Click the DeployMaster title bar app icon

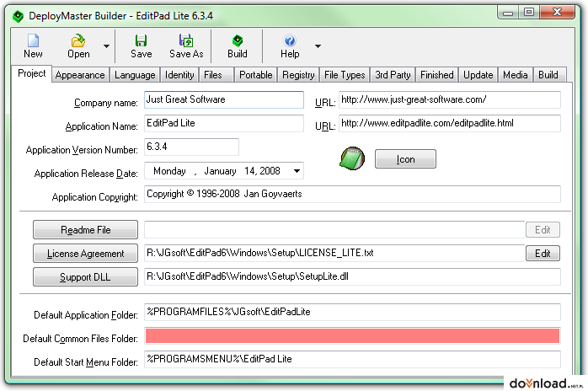tap(18, 17)
